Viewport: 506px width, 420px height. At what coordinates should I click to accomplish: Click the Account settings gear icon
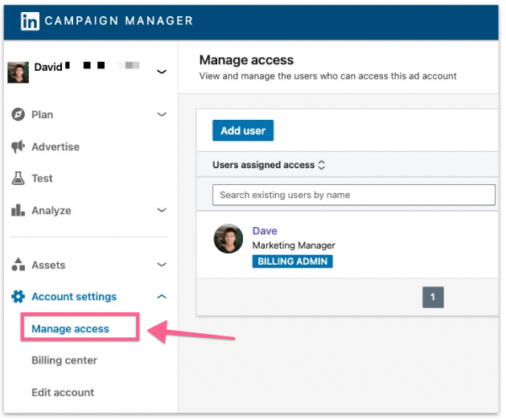point(18,297)
